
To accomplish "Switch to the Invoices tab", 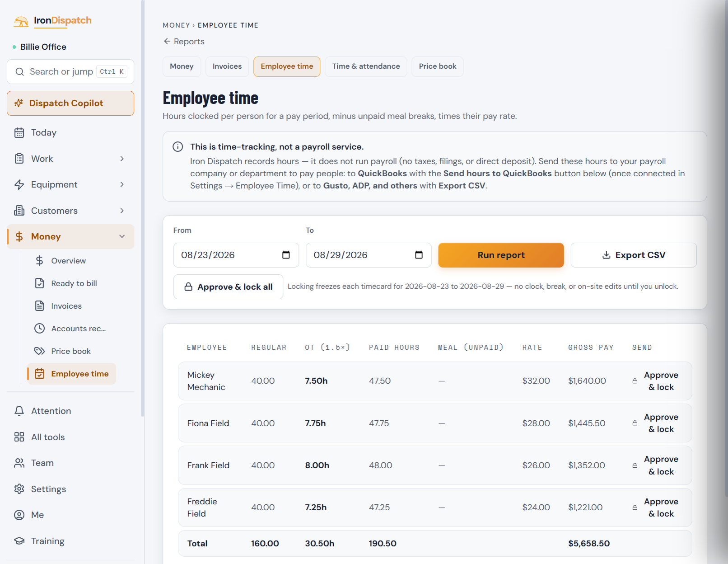I will click(227, 66).
